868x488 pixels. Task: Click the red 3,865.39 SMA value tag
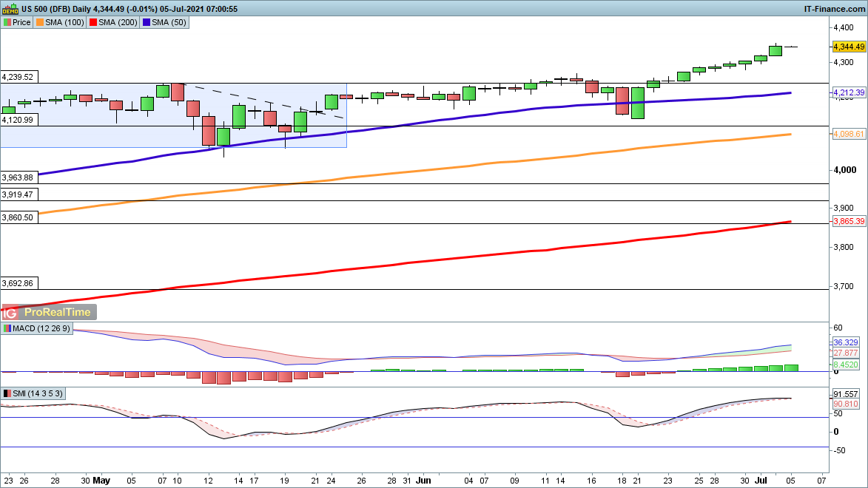(x=849, y=221)
